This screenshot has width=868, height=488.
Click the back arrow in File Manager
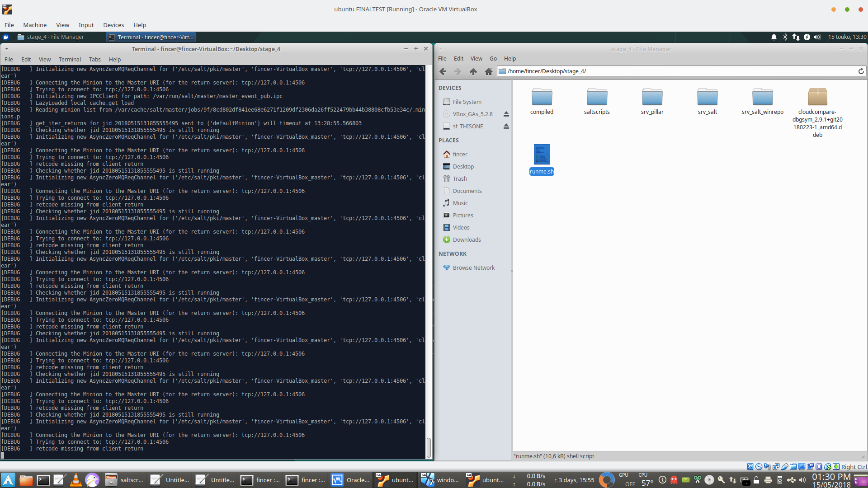coord(443,71)
